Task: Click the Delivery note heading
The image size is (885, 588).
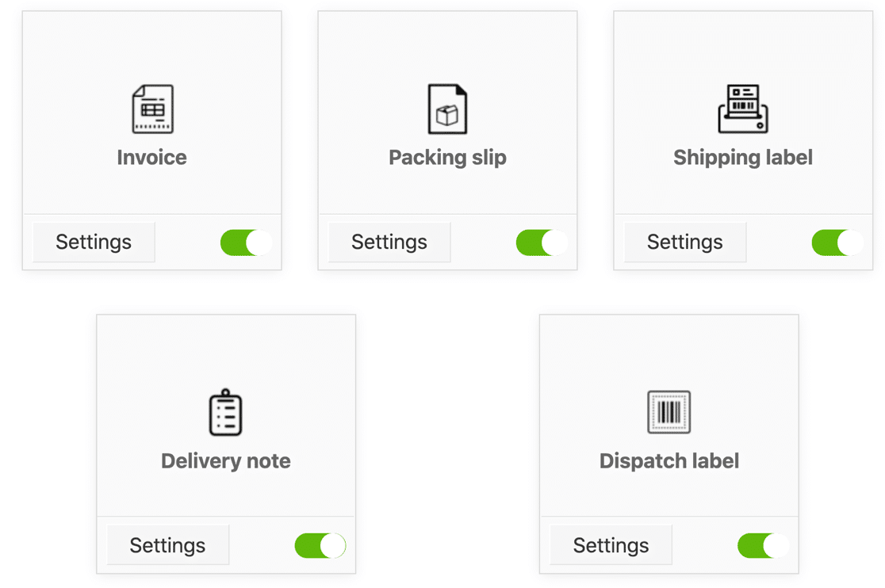Action: coord(226,461)
